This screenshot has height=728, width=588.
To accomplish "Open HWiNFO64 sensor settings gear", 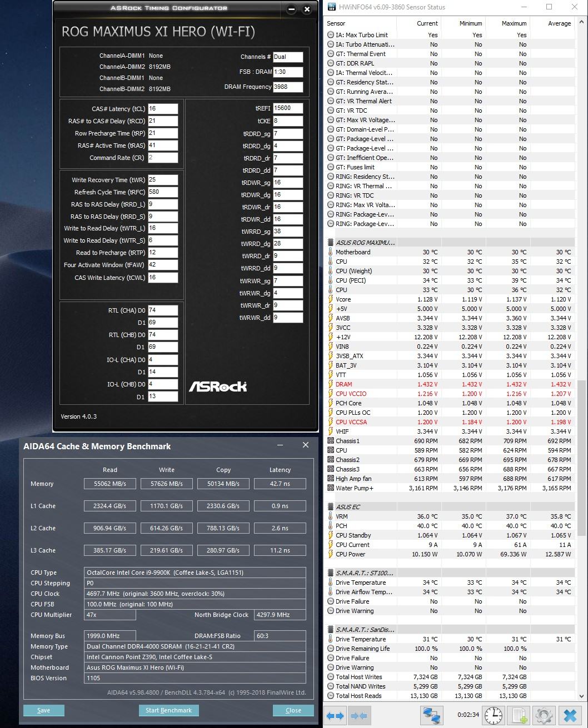I will (544, 715).
